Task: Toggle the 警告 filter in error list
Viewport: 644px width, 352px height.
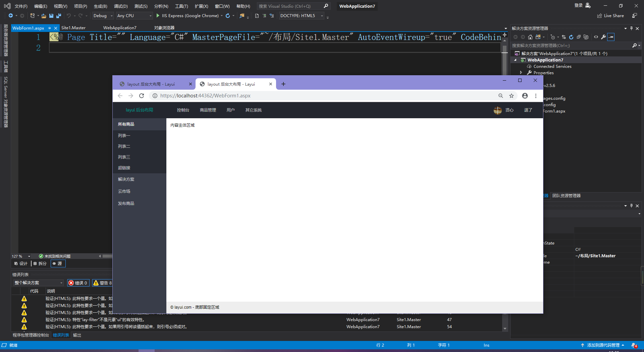Action: pos(102,283)
